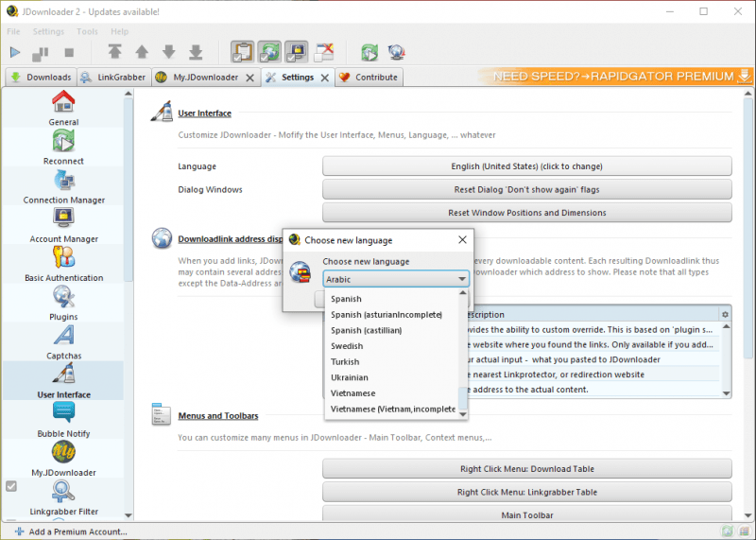756x540 pixels.
Task: Select Spanish (asturianIncomplete) option
Action: (x=391, y=315)
